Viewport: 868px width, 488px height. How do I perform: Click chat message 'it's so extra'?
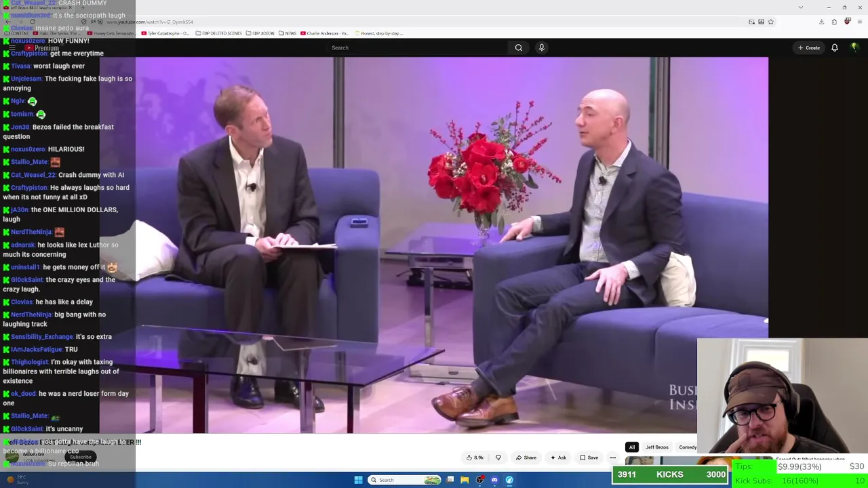tap(94, 337)
